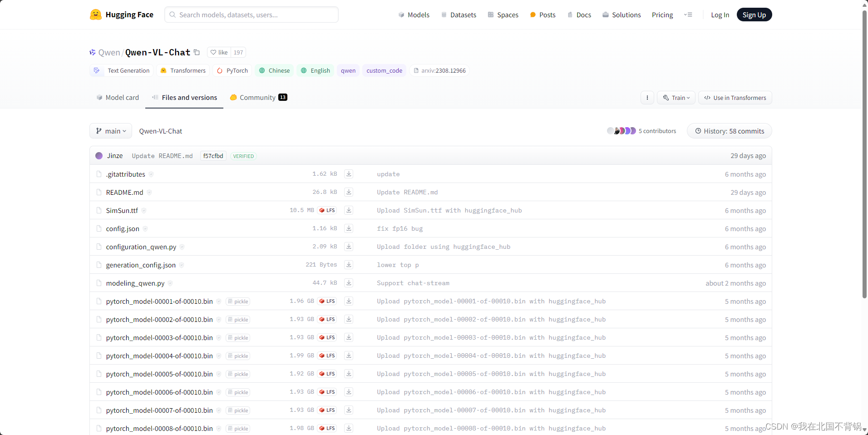
Task: Expand the Train dropdown
Action: tap(676, 98)
